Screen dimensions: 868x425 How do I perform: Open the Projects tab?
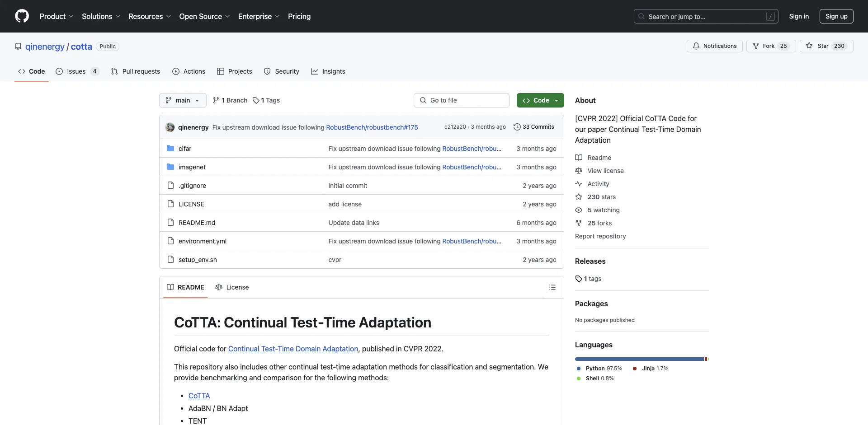coord(235,71)
